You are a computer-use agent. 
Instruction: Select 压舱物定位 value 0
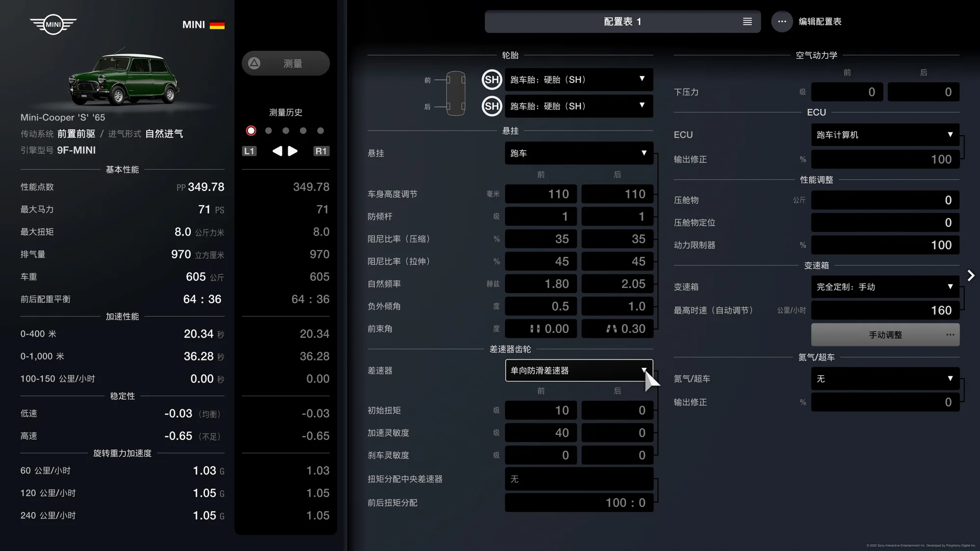(885, 223)
